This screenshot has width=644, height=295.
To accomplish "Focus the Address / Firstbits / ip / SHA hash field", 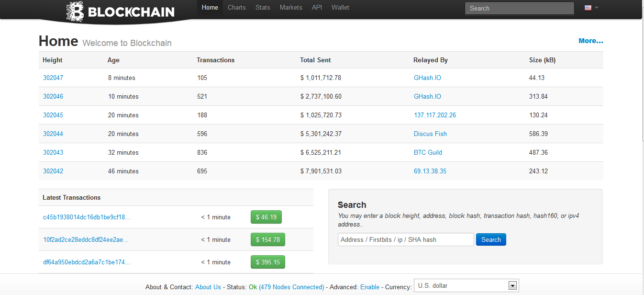I will click(406, 239).
